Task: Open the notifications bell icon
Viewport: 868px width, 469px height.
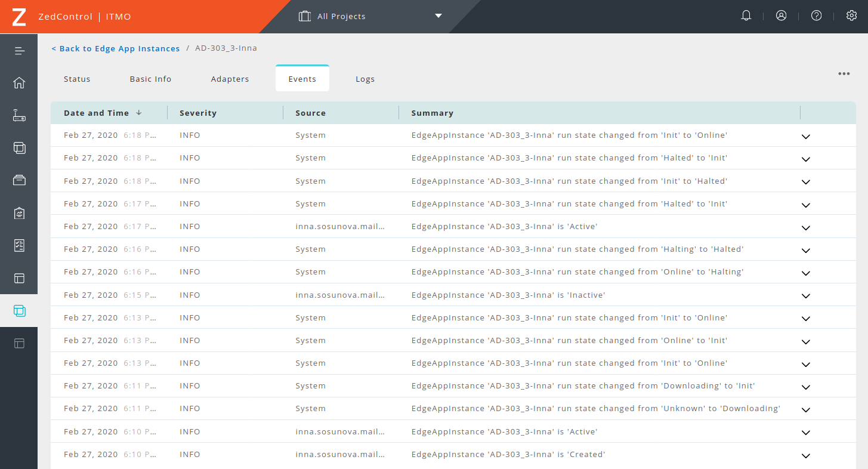Action: (746, 16)
